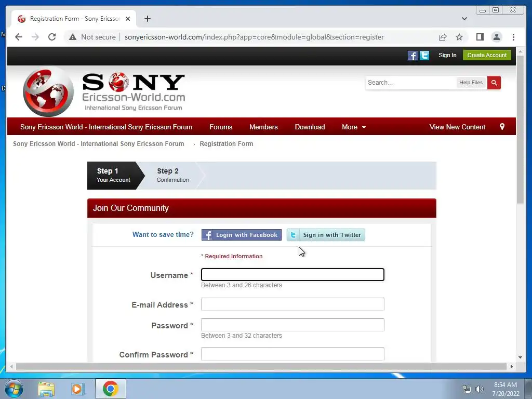The image size is (532, 399).
Task: Reload the page with the refresh icon
Action: pyautogui.click(x=52, y=37)
